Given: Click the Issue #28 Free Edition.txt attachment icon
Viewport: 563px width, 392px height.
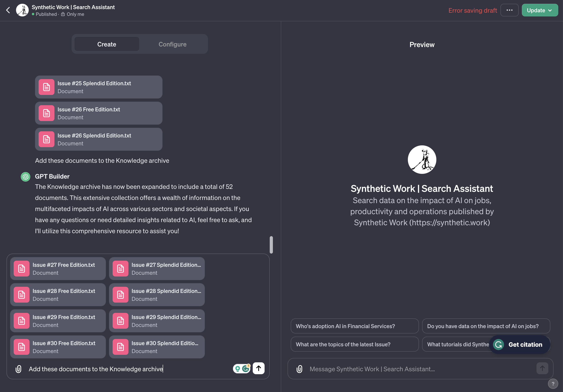Looking at the screenshot, I should pos(22,295).
